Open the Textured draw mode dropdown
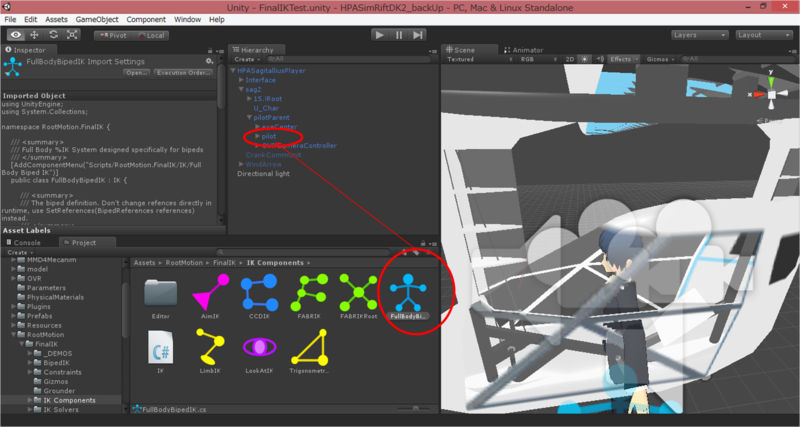 (x=480, y=59)
